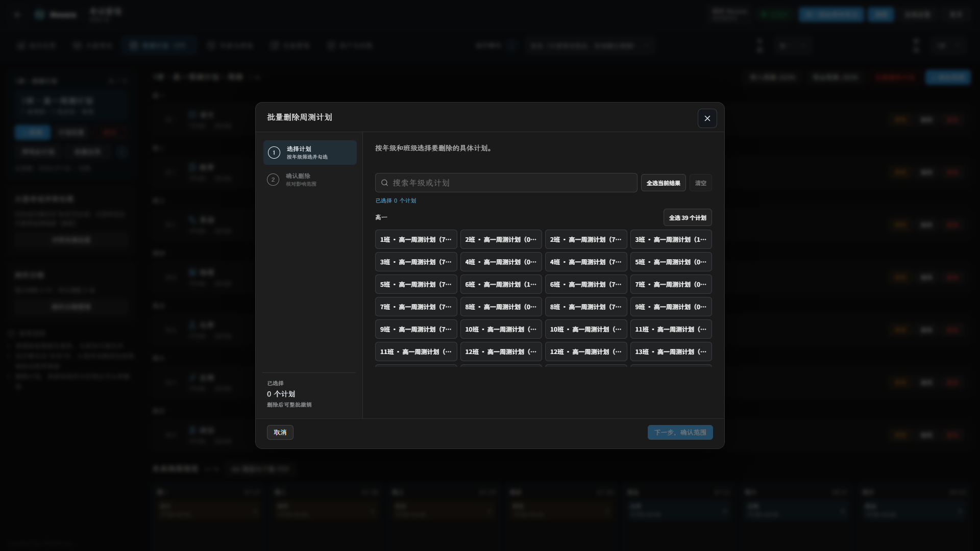Pick the 8班 · 高一周测计划 (0… chip
This screenshot has width=980, height=551.
click(x=501, y=307)
